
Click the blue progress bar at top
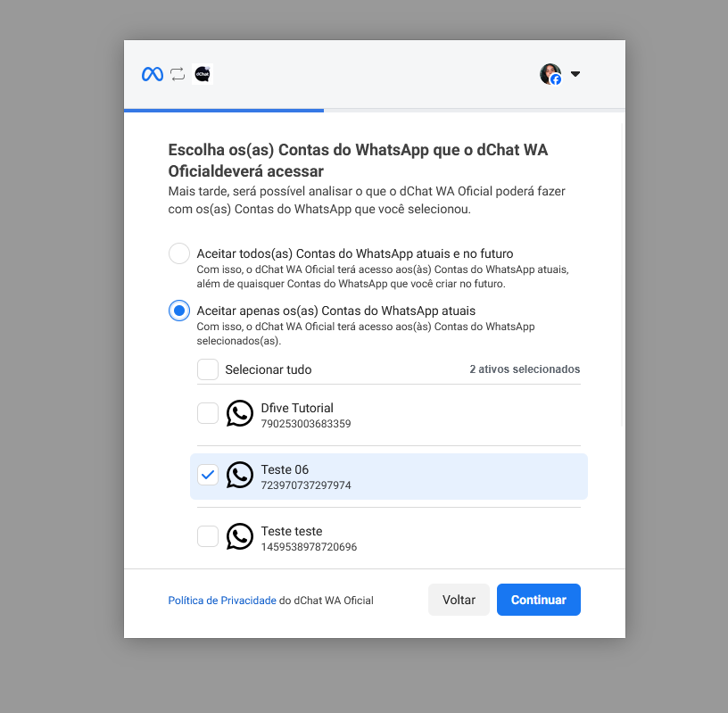click(224, 111)
